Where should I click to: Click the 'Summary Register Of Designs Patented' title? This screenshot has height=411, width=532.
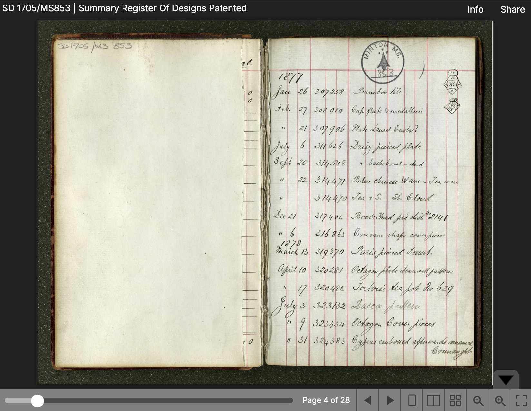coord(163,8)
